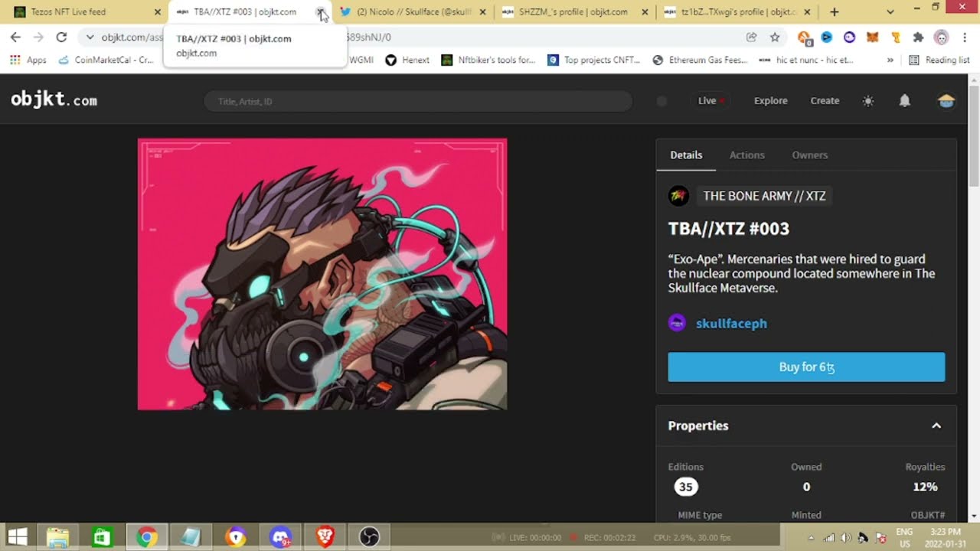Click the browser Back arrow

(x=15, y=37)
